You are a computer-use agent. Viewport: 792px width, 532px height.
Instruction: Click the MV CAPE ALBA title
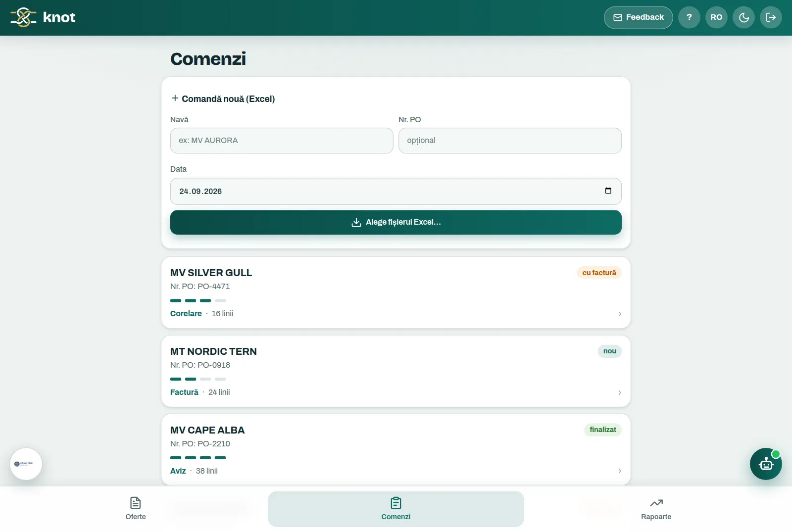[x=207, y=430]
